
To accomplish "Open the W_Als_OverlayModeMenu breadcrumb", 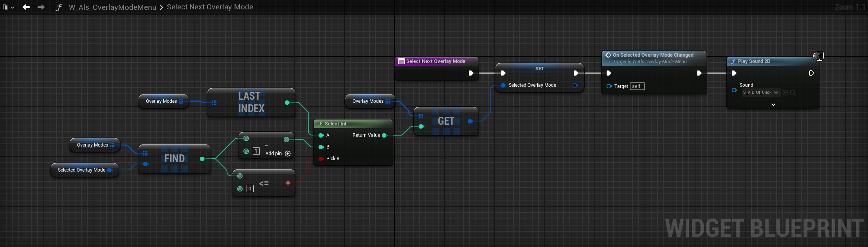I will (x=112, y=7).
